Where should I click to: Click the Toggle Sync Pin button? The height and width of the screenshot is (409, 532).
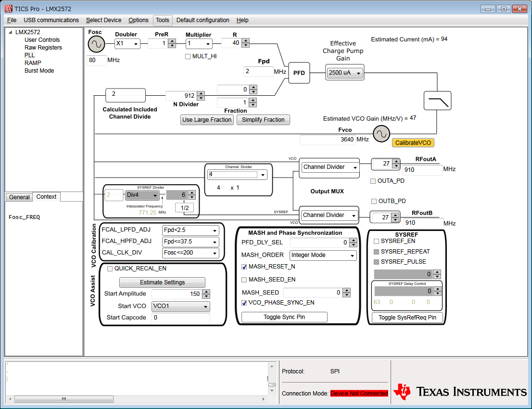284,317
